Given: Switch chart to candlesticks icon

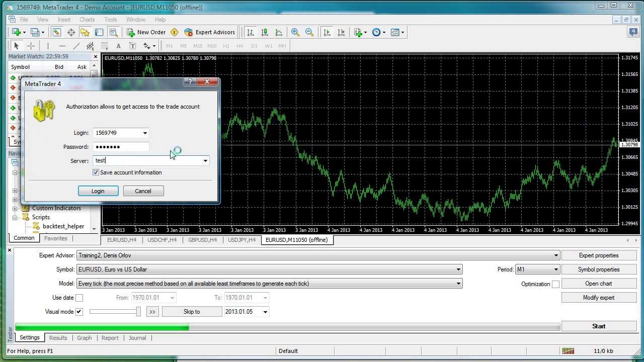Looking at the screenshot, I should 264,32.
